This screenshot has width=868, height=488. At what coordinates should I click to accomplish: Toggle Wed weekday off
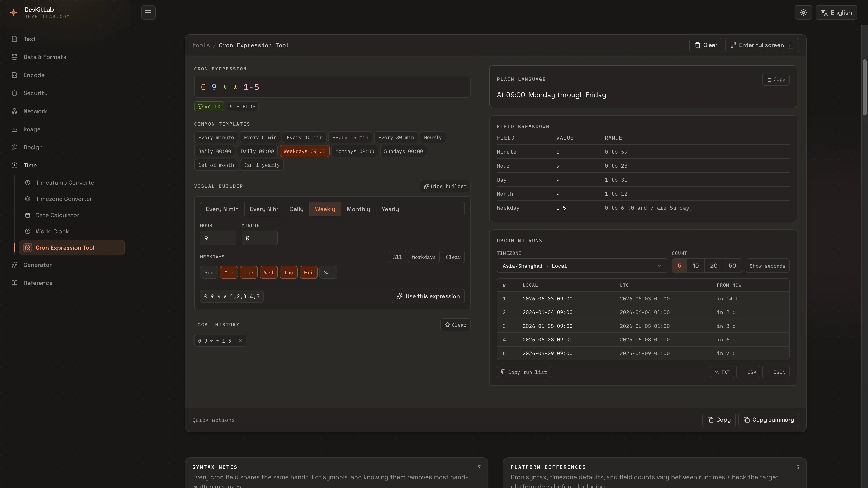[269, 272]
